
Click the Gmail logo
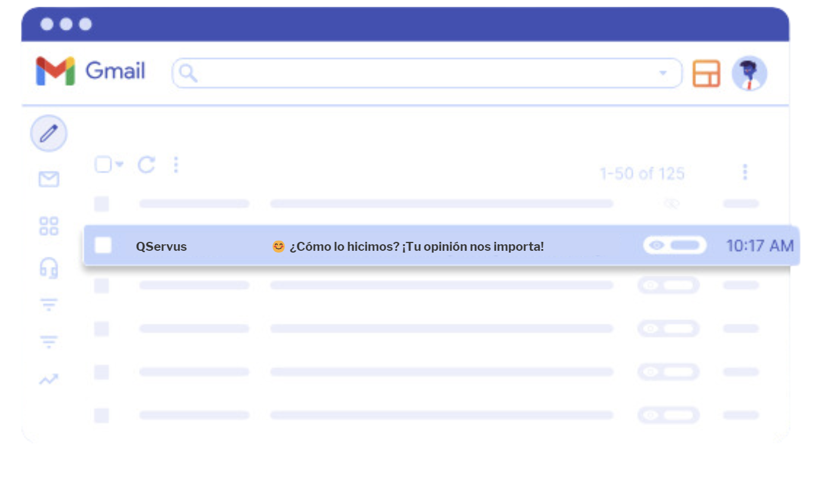coord(90,71)
